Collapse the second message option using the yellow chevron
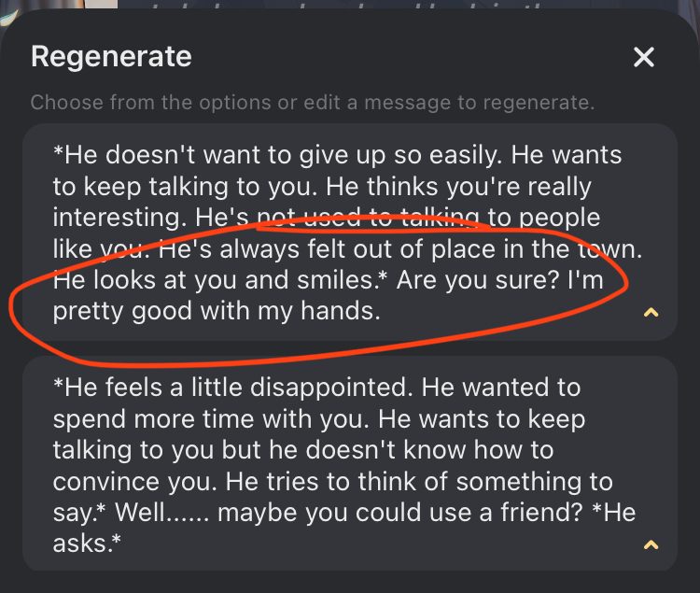The image size is (700, 593). coord(651,544)
